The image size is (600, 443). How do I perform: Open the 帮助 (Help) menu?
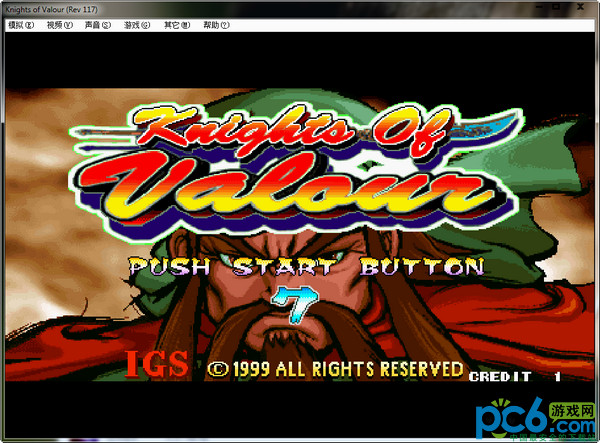pos(216,25)
